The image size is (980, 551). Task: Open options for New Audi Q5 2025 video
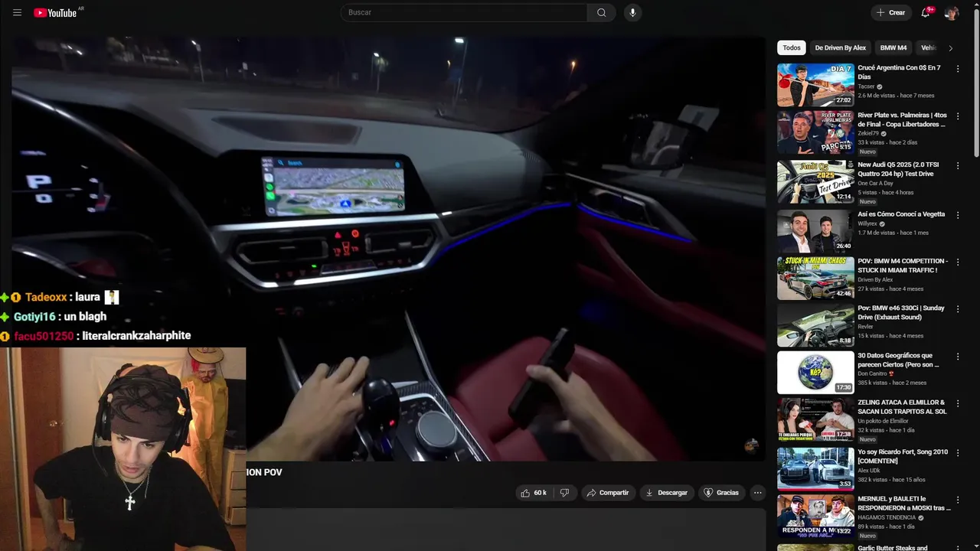click(958, 165)
